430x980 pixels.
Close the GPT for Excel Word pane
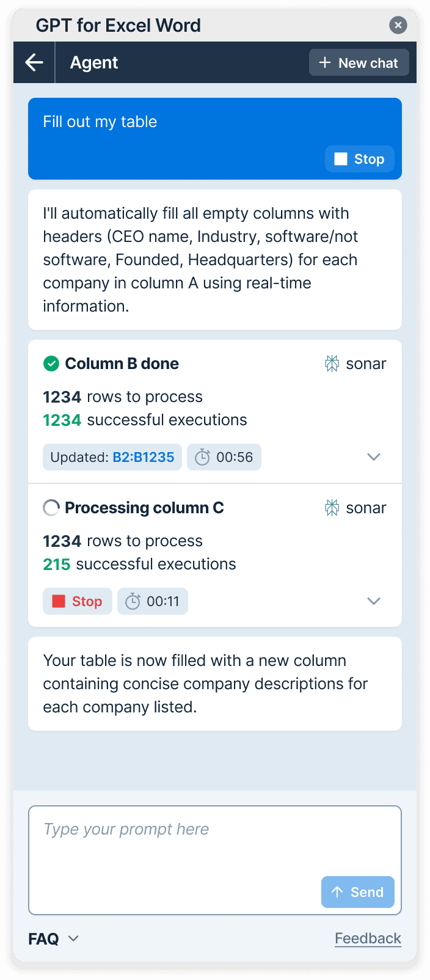click(x=398, y=25)
